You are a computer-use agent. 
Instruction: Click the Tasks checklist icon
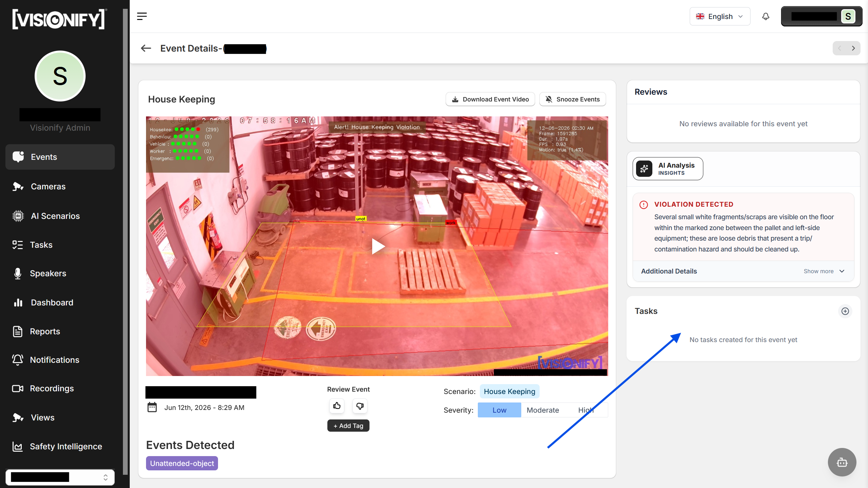pos(18,245)
